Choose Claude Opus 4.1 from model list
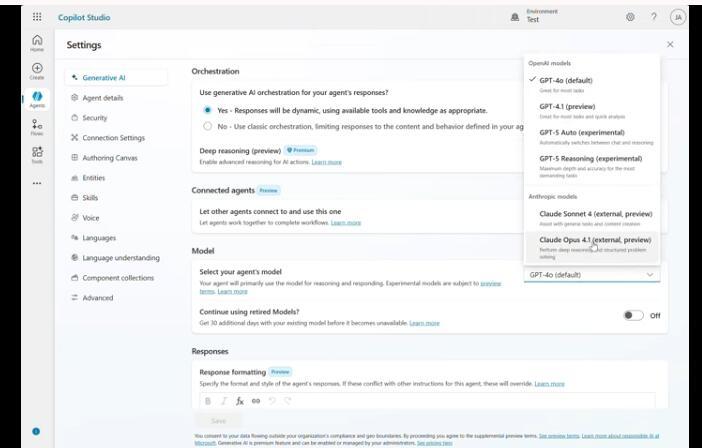Screen dimensions: 702x448 coord(592,247)
